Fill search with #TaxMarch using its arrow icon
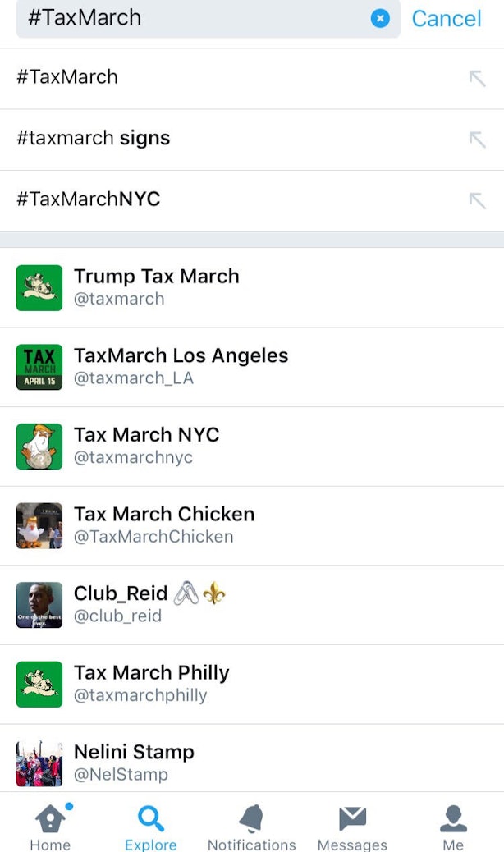Image resolution: width=504 pixels, height=852 pixels. click(478, 78)
